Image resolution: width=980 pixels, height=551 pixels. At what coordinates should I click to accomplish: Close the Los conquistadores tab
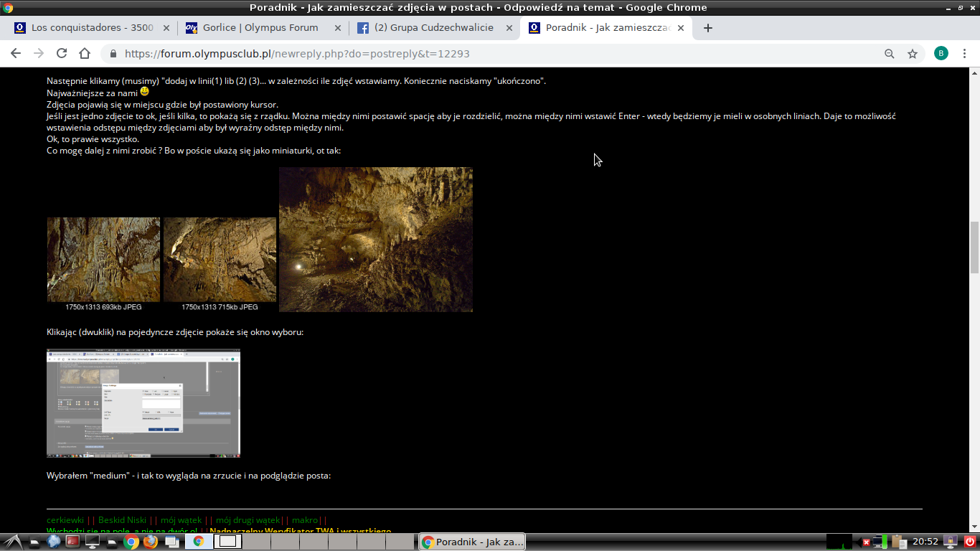[x=166, y=28]
